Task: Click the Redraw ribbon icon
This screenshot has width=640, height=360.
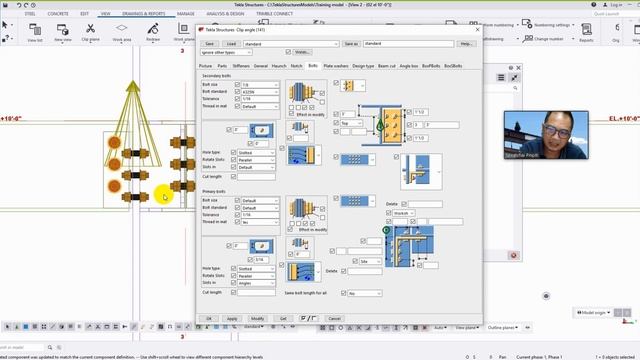Action: point(153,33)
